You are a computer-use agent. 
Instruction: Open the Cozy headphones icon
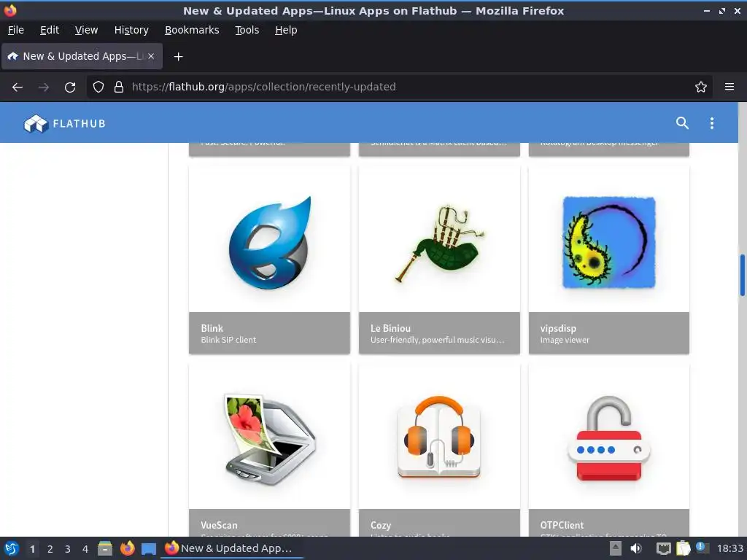439,437
